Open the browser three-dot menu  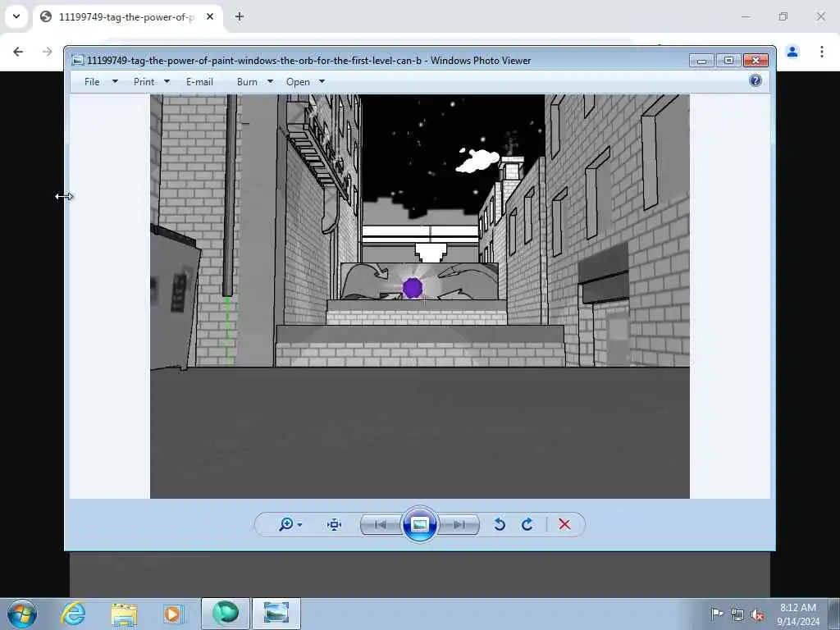822,52
